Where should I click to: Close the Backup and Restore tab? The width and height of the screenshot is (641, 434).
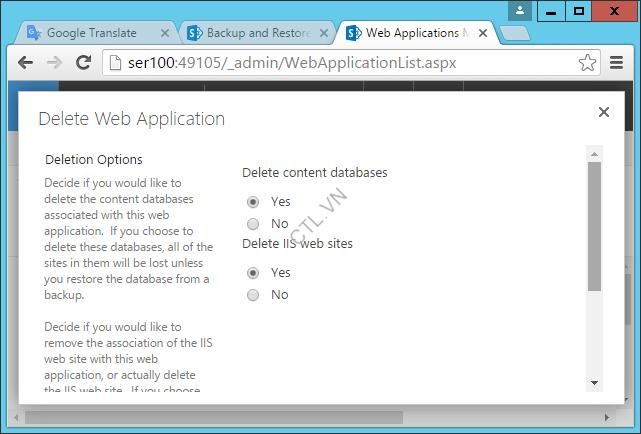click(x=323, y=33)
